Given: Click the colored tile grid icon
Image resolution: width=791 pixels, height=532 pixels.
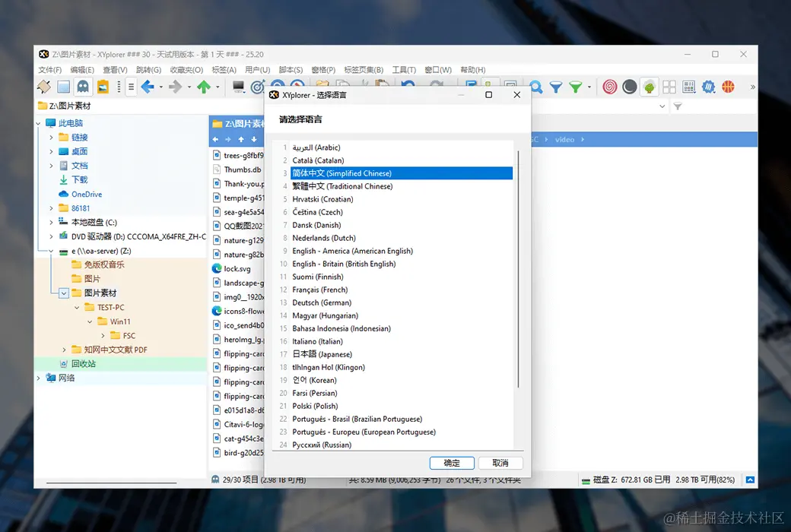Looking at the screenshot, I should pyautogui.click(x=688, y=87).
